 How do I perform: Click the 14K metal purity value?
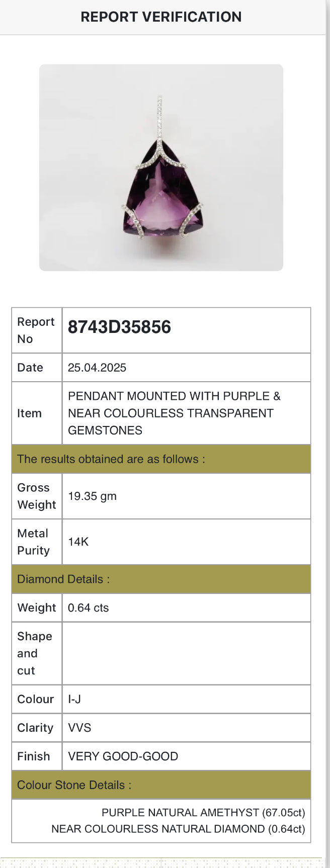click(78, 542)
